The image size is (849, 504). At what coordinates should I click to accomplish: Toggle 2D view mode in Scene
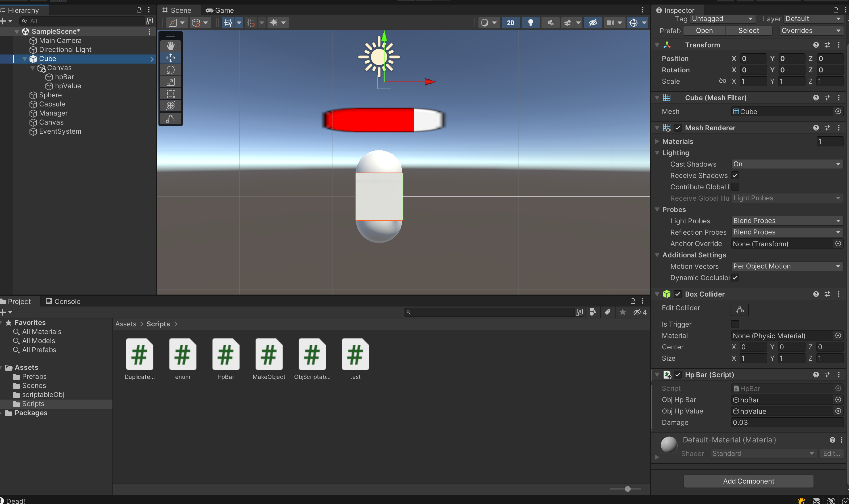(x=510, y=23)
